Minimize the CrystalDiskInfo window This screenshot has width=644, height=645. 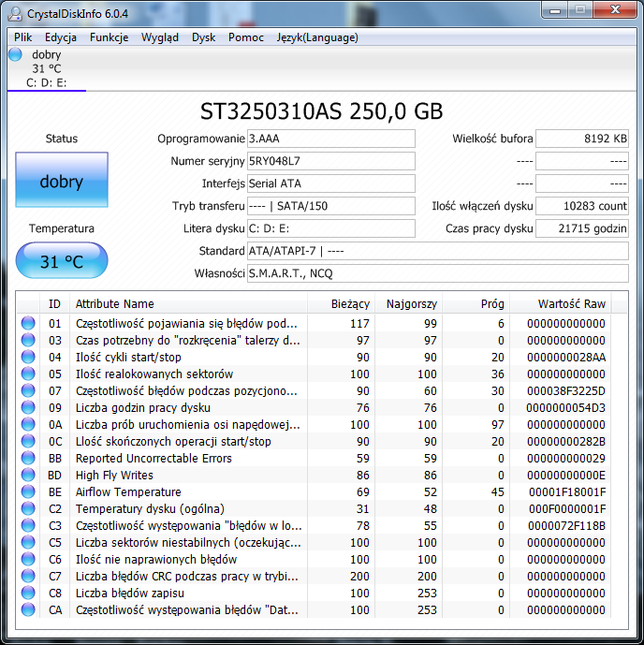coord(555,10)
